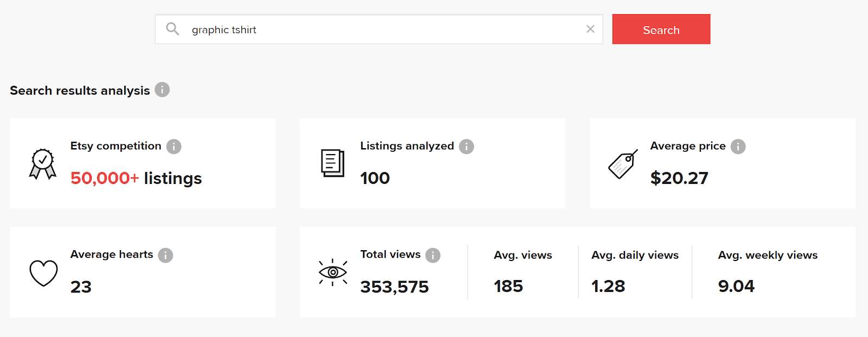Click the eye views icon

pos(333,272)
